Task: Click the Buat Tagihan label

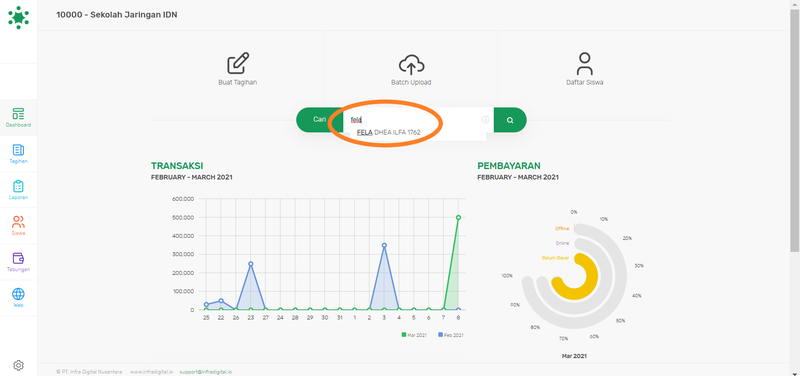Action: click(x=238, y=82)
